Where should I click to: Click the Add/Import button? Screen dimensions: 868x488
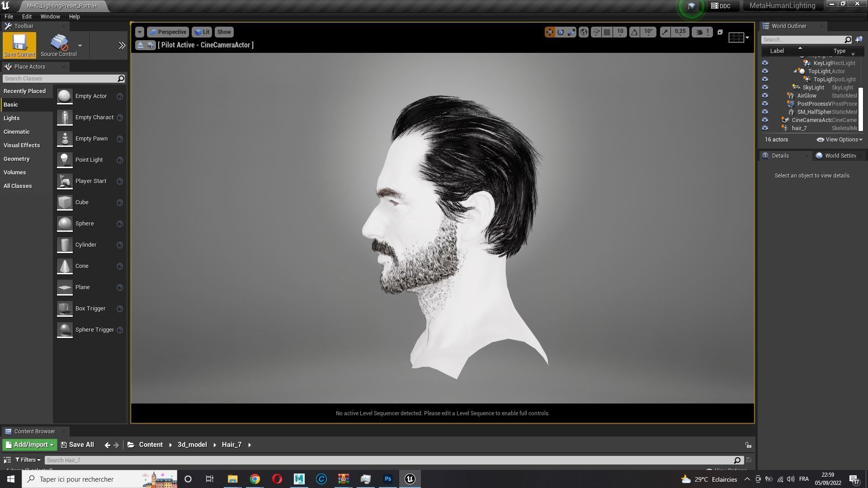pyautogui.click(x=30, y=445)
